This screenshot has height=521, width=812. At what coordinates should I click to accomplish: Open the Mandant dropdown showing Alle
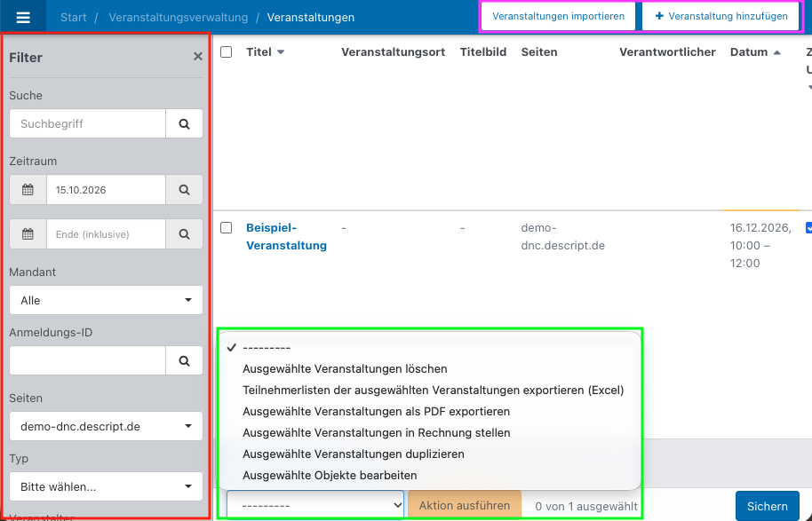click(106, 300)
